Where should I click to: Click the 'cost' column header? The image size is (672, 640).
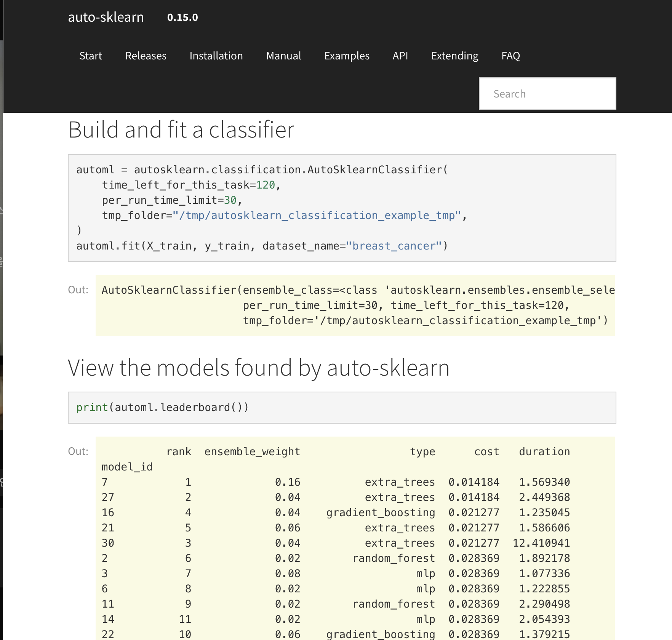click(x=486, y=451)
